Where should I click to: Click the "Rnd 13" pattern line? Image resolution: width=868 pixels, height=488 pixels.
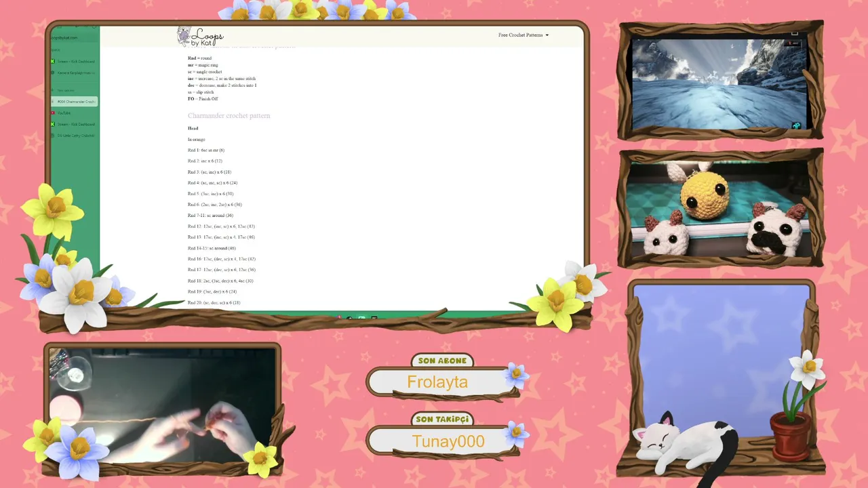click(x=221, y=237)
